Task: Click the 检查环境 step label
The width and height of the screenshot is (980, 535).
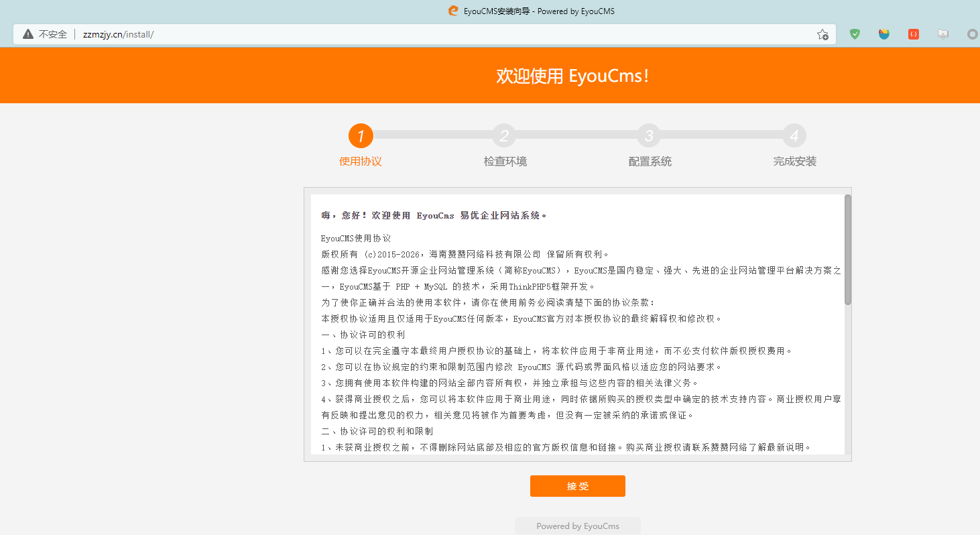Action: pos(505,162)
